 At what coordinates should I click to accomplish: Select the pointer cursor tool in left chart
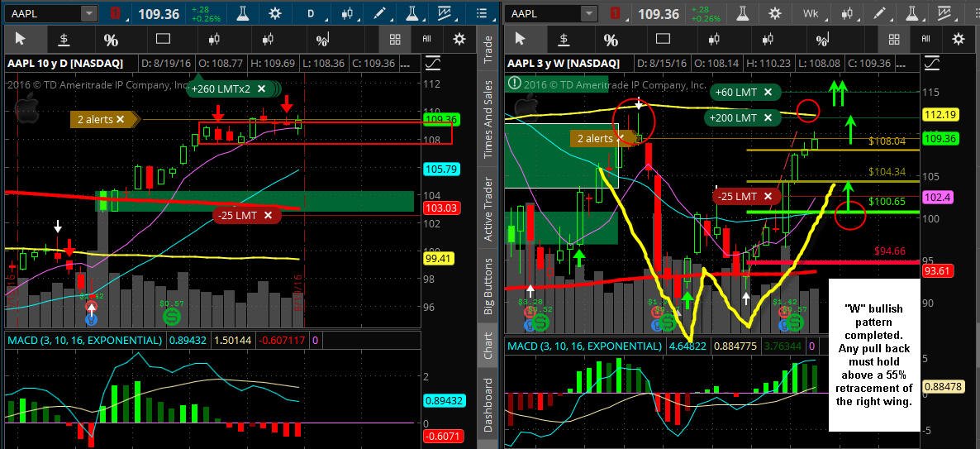click(x=20, y=40)
